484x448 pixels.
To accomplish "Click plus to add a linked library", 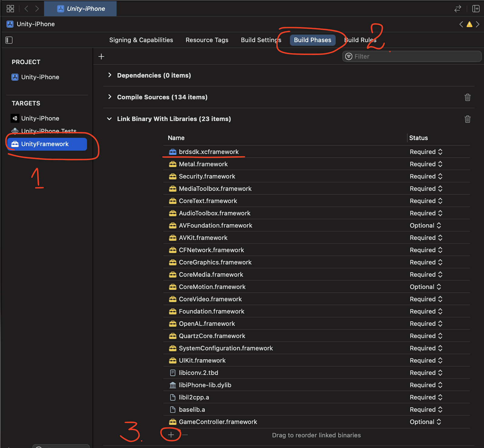I will click(x=171, y=435).
